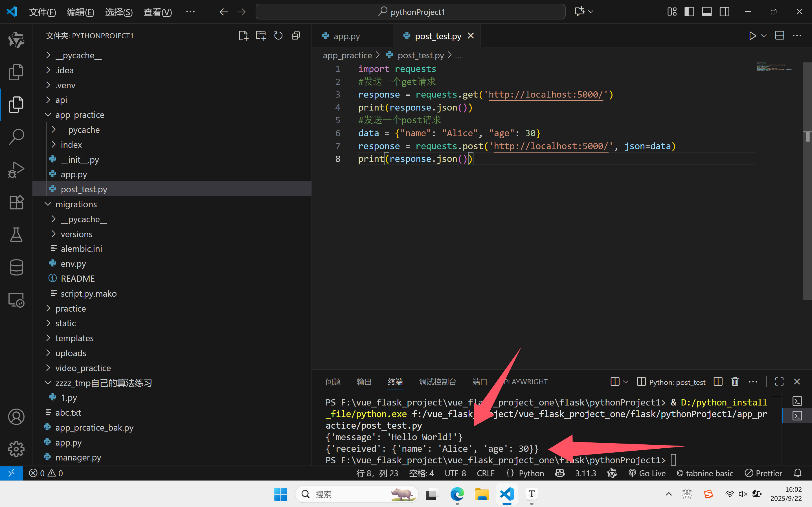
Task: Open run button dropdown arrow
Action: [x=764, y=36]
